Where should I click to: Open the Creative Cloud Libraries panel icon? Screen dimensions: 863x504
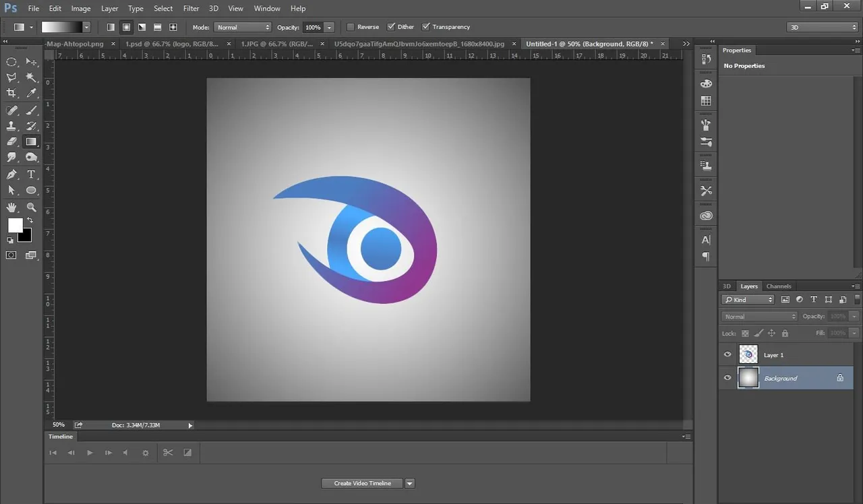706,216
